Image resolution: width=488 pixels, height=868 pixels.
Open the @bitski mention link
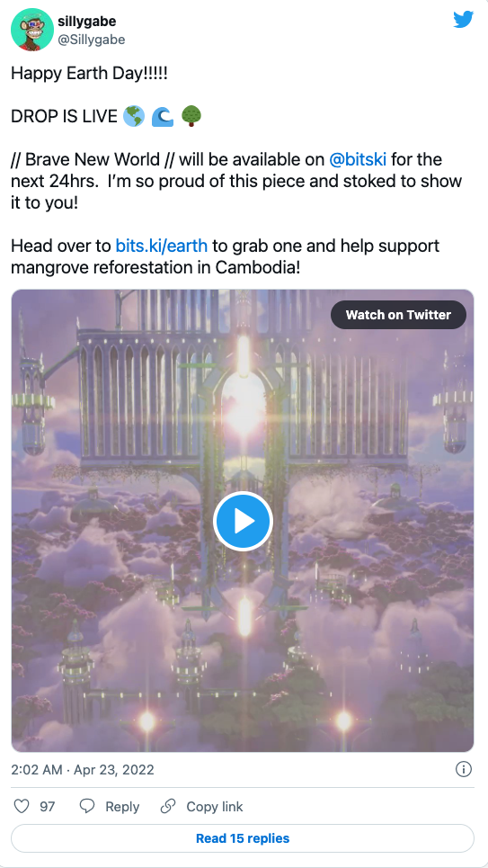coord(358,159)
